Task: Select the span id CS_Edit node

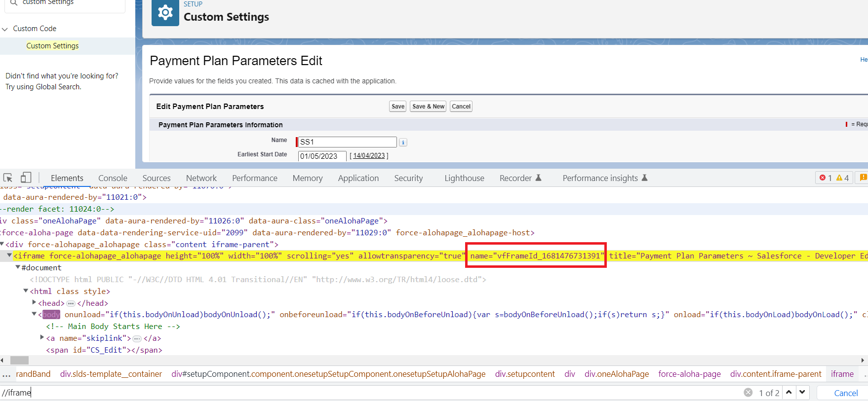Action: click(x=104, y=350)
